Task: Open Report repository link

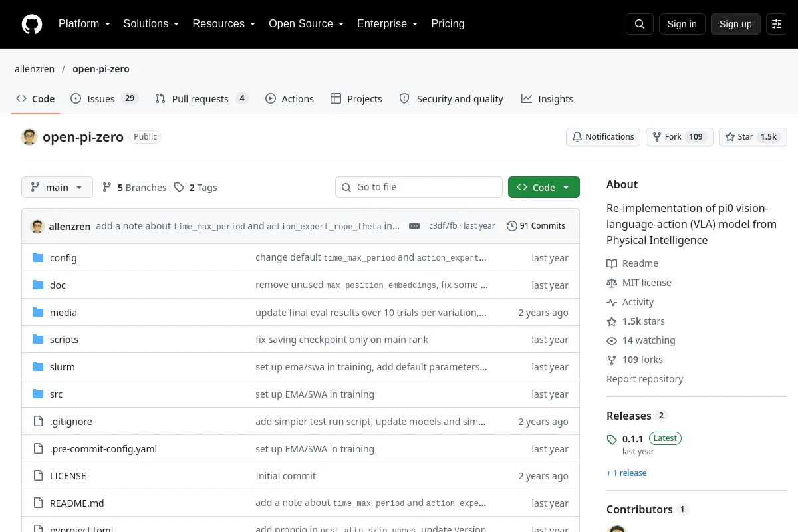Action: point(645,379)
